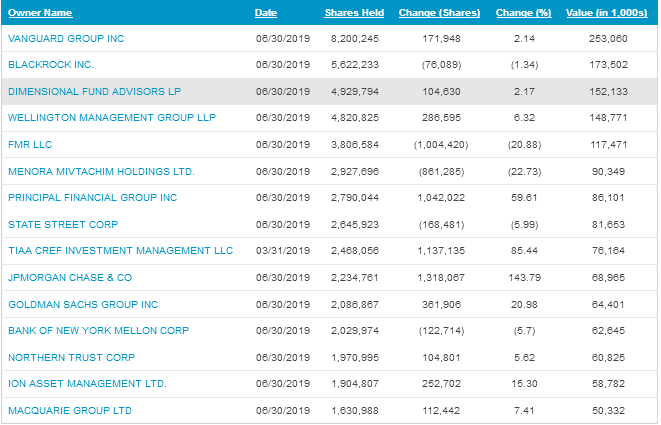Sort by the Shares Held column header

click(354, 13)
